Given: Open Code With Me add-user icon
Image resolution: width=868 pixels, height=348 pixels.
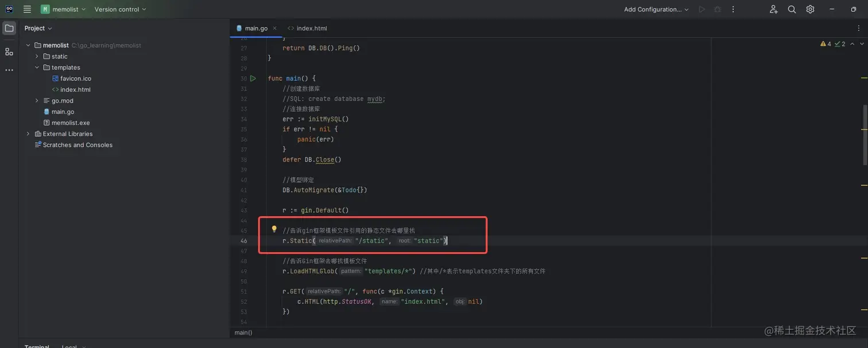Looking at the screenshot, I should [773, 9].
